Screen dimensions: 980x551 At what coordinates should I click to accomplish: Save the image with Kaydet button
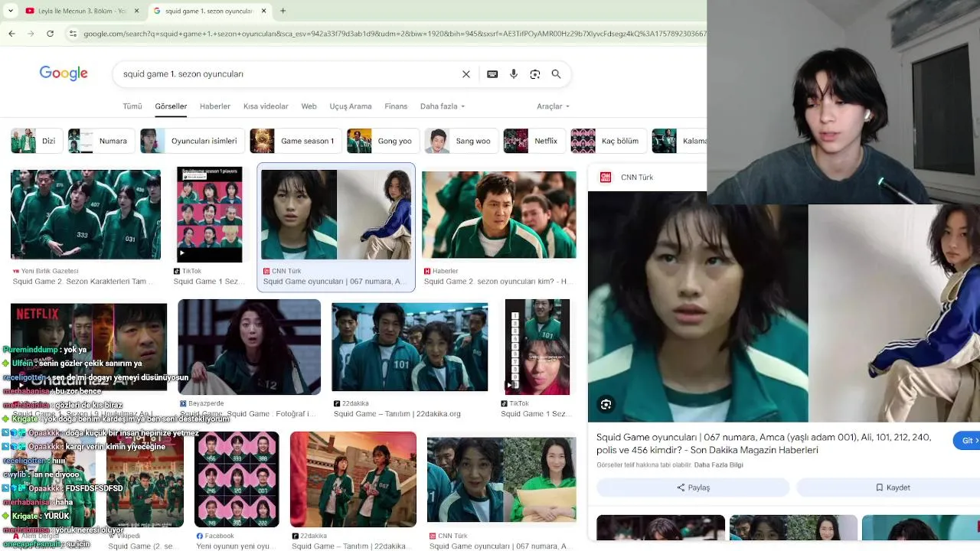pos(892,487)
